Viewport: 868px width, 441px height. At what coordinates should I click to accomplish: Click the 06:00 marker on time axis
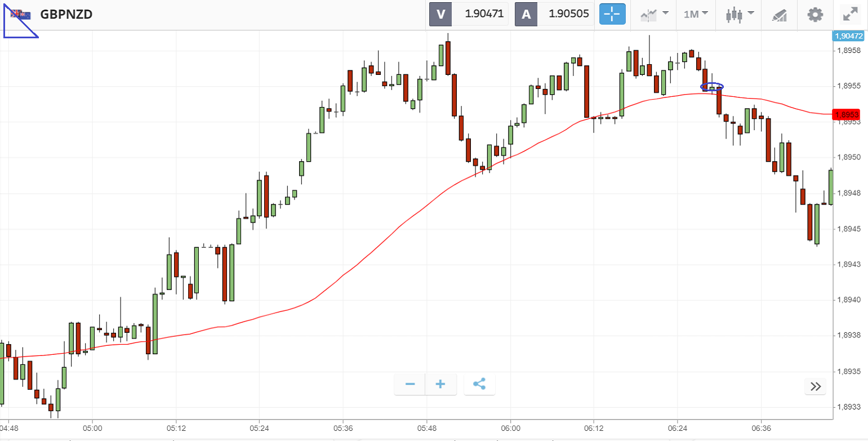coord(510,427)
